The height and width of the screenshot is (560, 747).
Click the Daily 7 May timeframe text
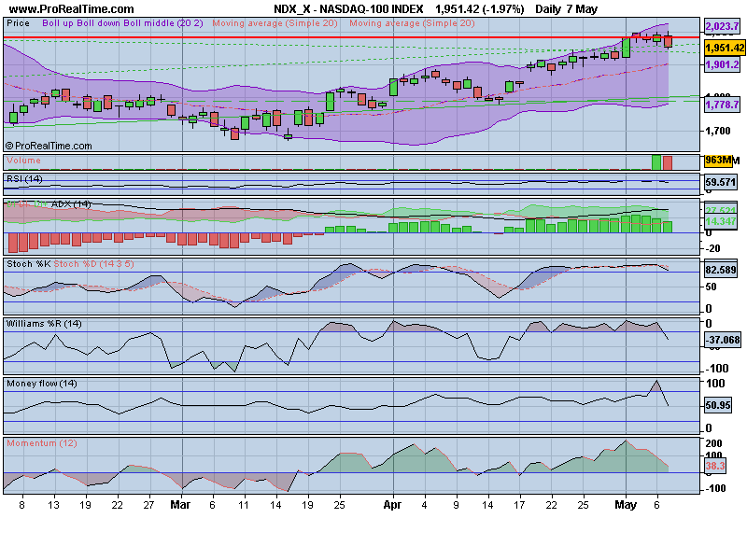tap(566, 9)
